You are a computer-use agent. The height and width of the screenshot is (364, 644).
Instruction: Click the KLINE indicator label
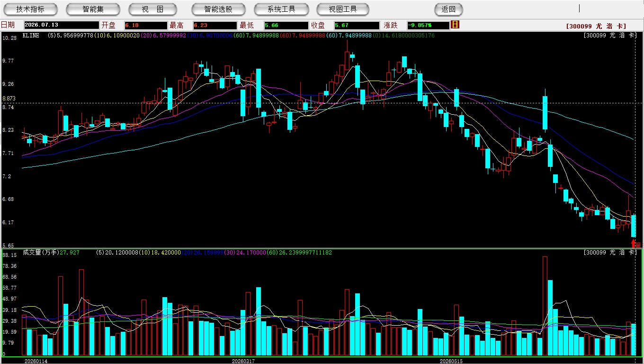31,36
